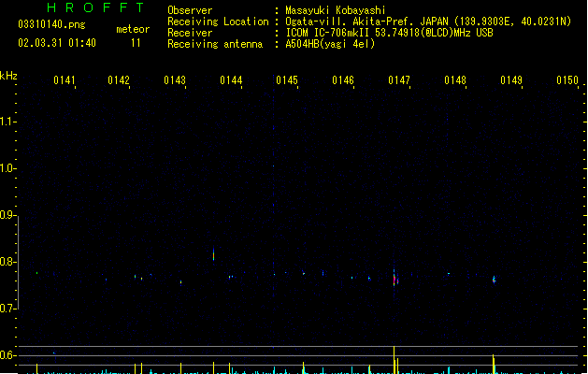Click time marker 0142
This screenshot has height=374, width=588.
tap(119, 80)
